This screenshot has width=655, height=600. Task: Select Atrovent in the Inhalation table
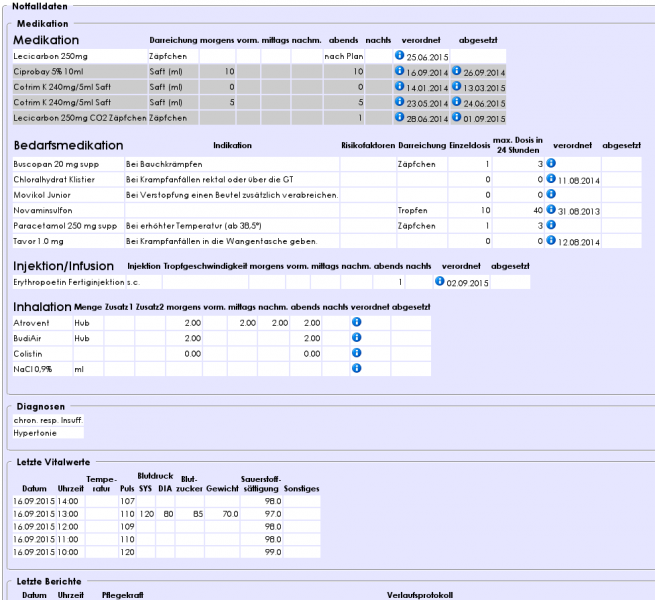[x=31, y=323]
